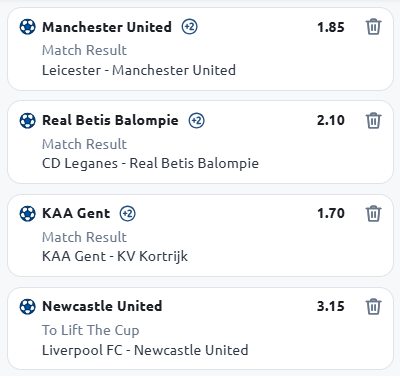400x376 pixels.
Task: Open the Leicester - Manchester United match
Action: point(139,70)
